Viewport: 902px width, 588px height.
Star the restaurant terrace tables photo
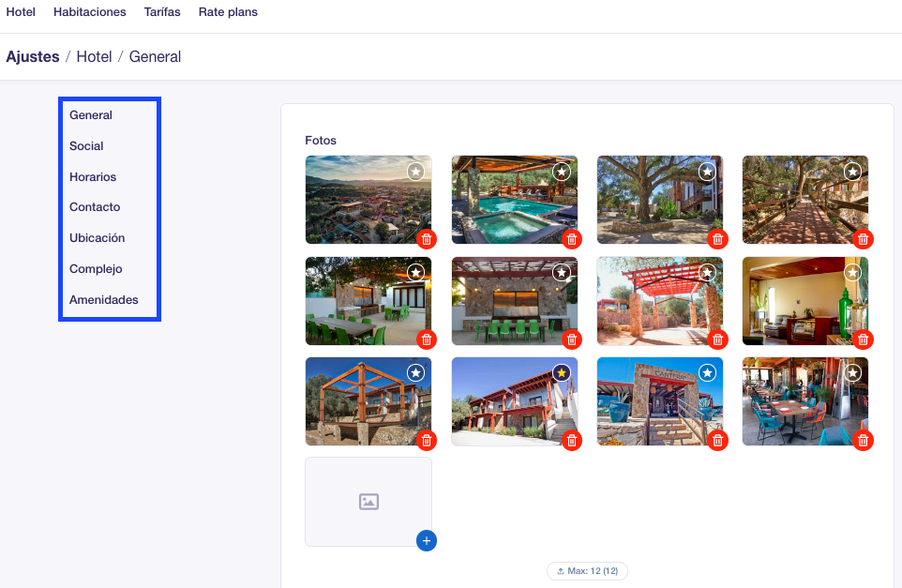tap(852, 373)
